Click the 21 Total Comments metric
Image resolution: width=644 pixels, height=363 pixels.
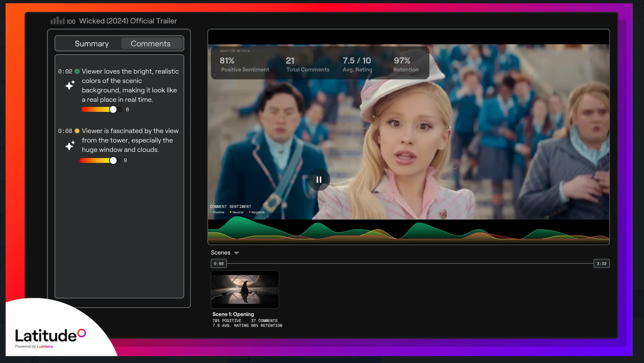pos(308,64)
